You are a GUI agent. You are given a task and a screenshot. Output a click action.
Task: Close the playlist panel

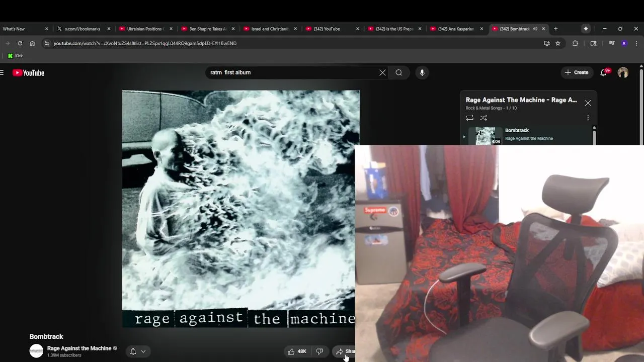[588, 103]
